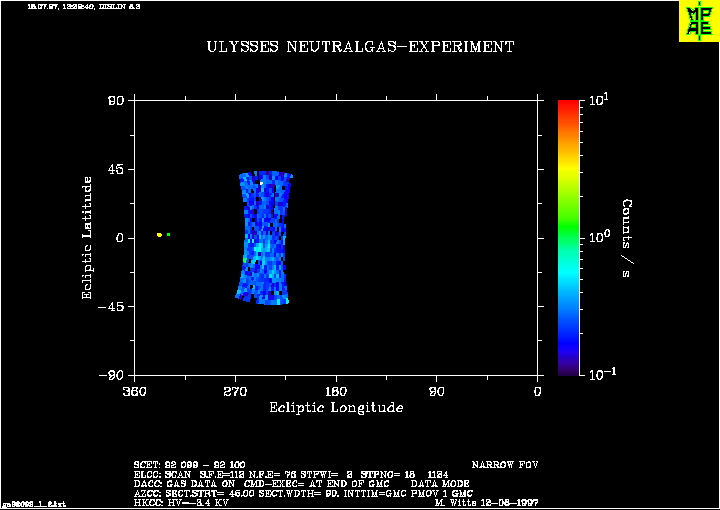Screen dimensions: 720x510
Task: Click the M. Witte 12-08-1997 credit
Action: pos(486,502)
